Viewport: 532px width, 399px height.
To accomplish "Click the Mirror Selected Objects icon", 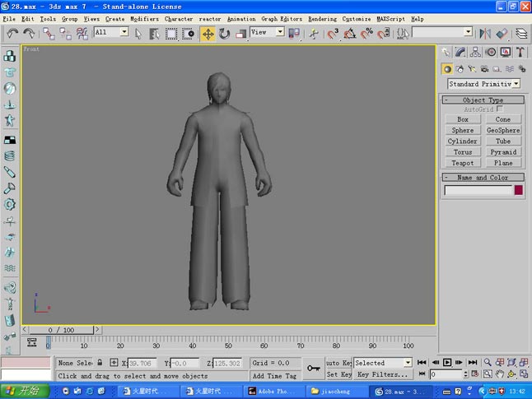I will coord(485,34).
